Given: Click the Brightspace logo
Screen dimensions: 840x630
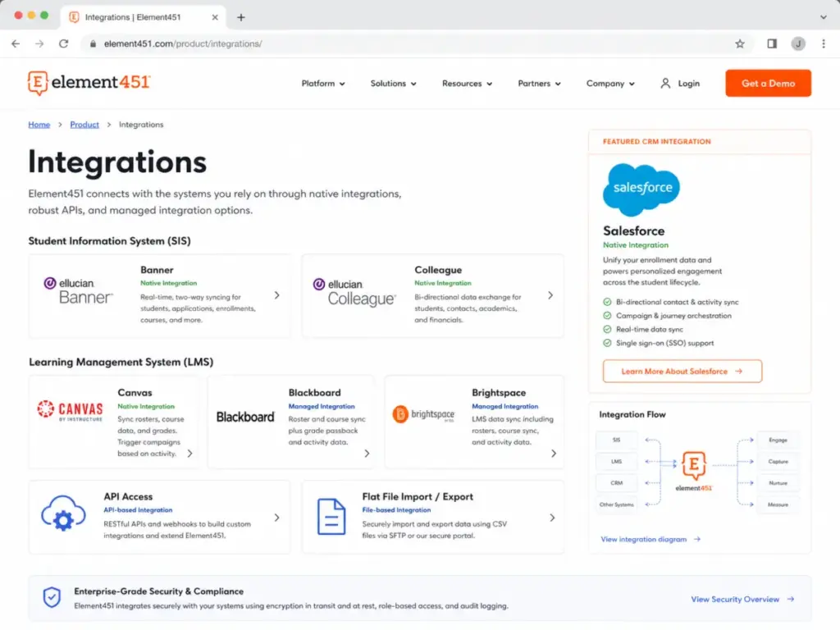Looking at the screenshot, I should 423,414.
